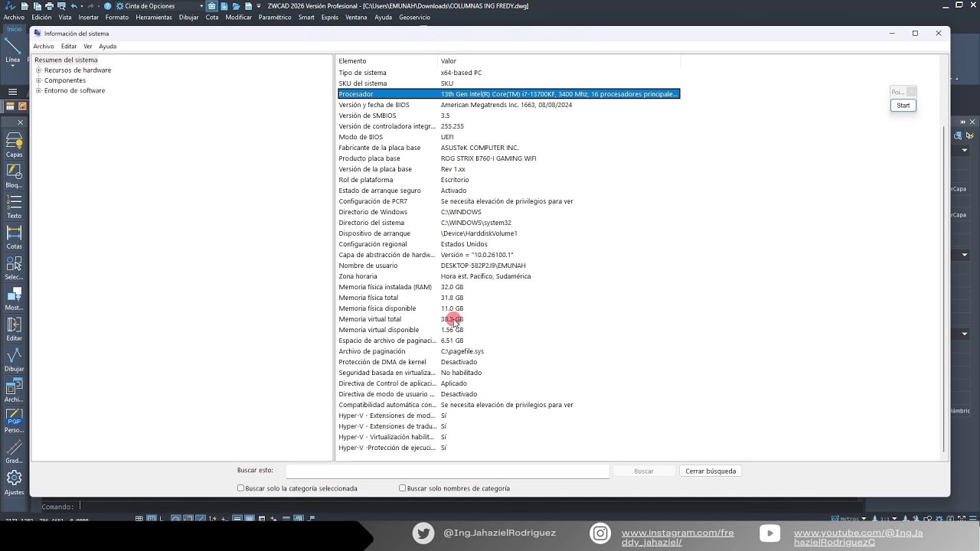Click the blue Help question mark icon

point(108,6)
